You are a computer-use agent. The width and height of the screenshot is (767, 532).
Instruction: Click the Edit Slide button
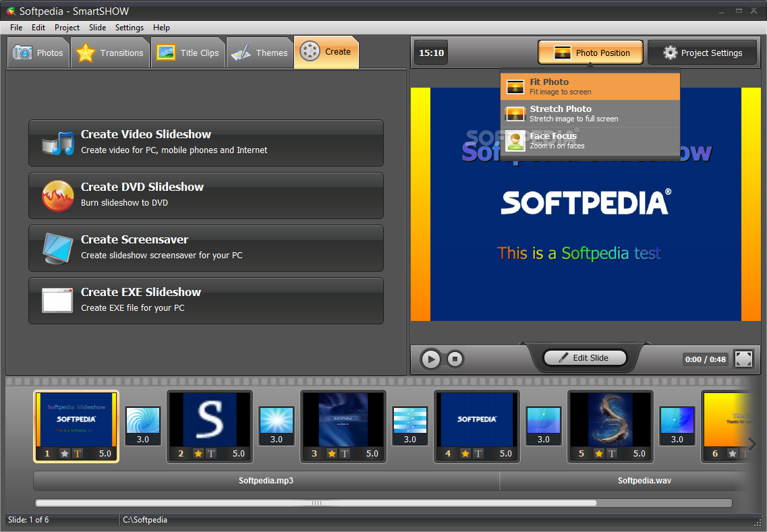585,358
